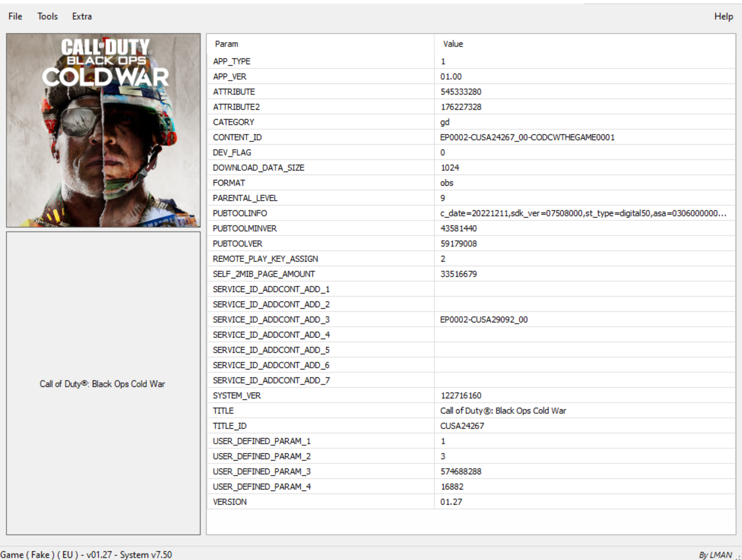
Task: Select the TITLE_ID parameter row
Action: coord(229,426)
